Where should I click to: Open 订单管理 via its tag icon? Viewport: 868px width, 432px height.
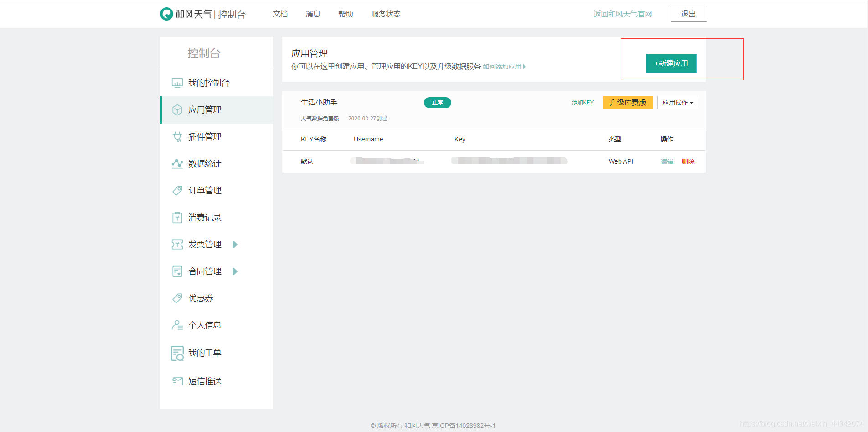tap(177, 190)
